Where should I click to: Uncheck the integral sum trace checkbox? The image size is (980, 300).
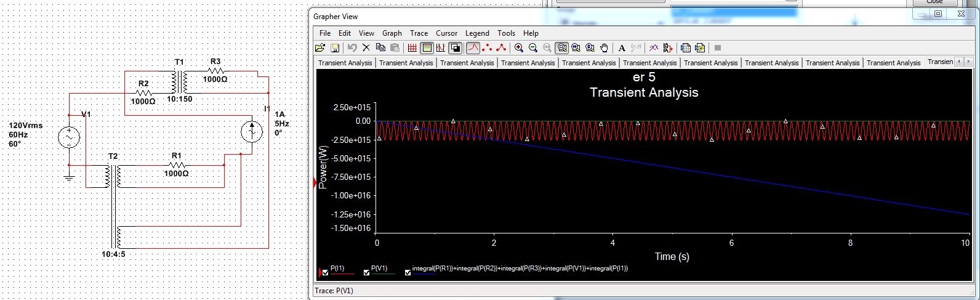point(408,272)
